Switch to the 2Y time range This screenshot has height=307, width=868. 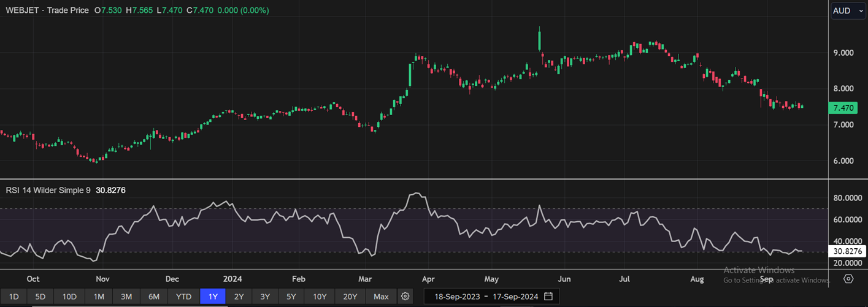[x=239, y=297]
